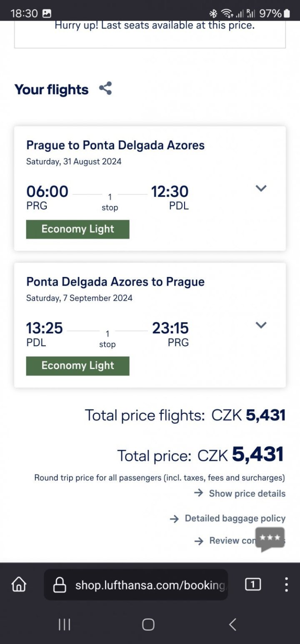Open the Detailed baggage policy link
300x644 pixels.
click(235, 518)
